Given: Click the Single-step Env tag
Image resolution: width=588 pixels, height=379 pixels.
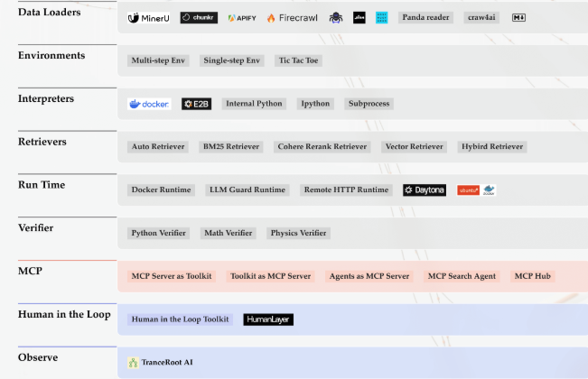Looking at the screenshot, I should coord(232,60).
